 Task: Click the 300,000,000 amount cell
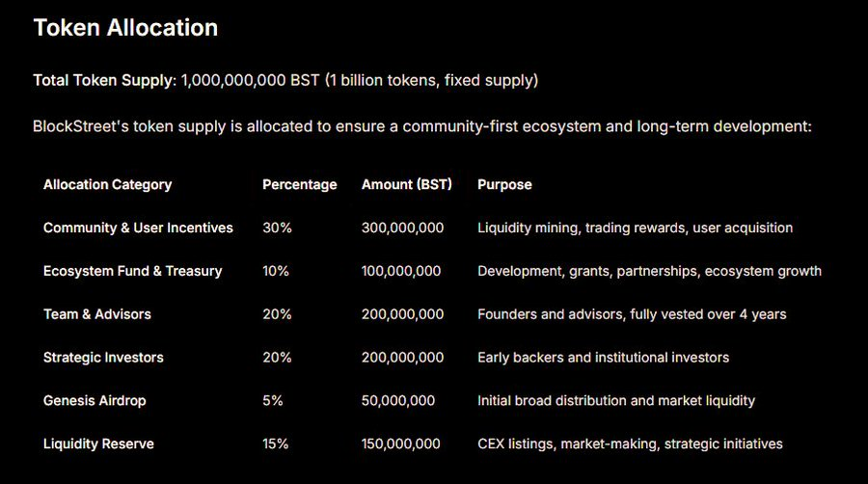pos(402,228)
